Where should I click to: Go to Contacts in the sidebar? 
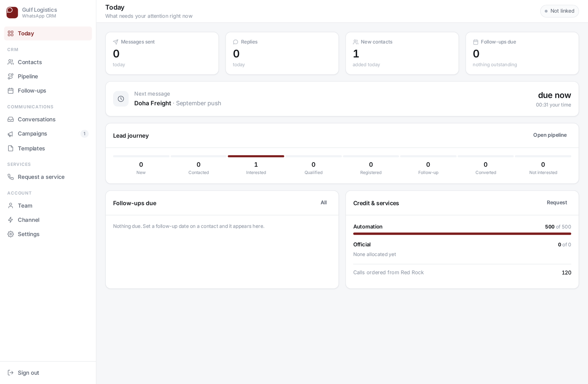point(48,62)
